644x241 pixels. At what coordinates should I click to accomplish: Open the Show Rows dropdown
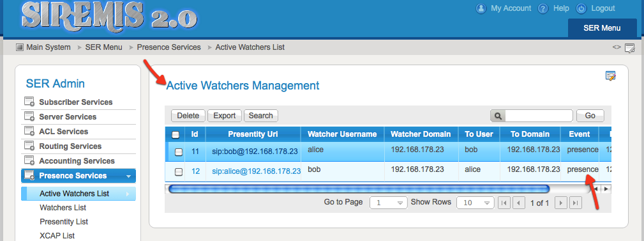click(x=476, y=203)
